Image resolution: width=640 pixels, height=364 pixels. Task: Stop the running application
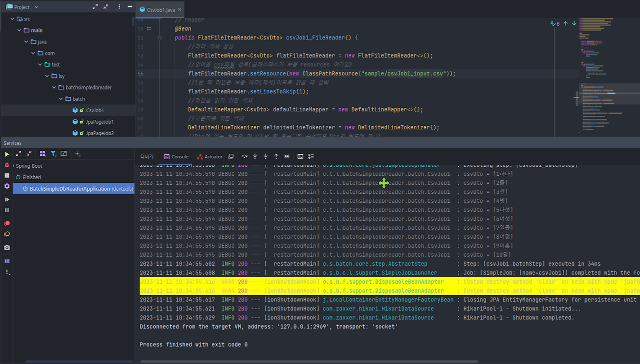pos(6,174)
